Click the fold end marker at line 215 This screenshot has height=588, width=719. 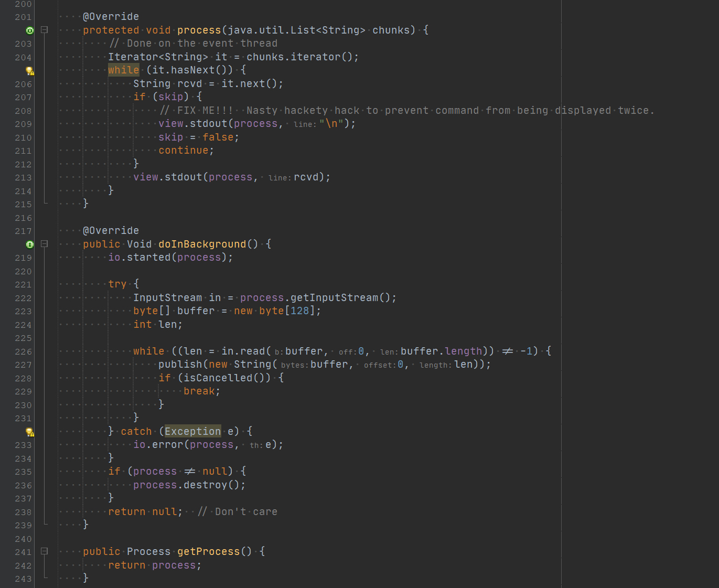pos(45,203)
